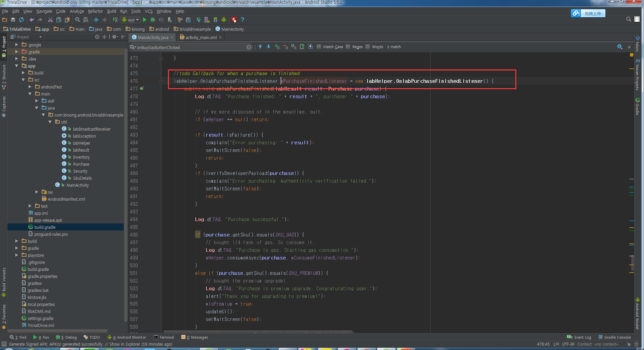Undo using the toolbar arrow icon
The image size is (644, 350).
(31, 20)
